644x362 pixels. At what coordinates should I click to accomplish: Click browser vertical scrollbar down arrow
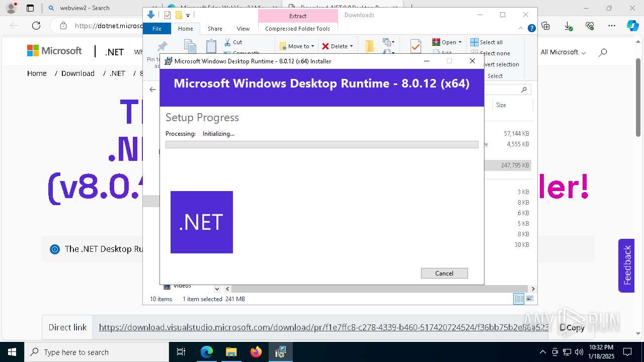[x=638, y=333]
